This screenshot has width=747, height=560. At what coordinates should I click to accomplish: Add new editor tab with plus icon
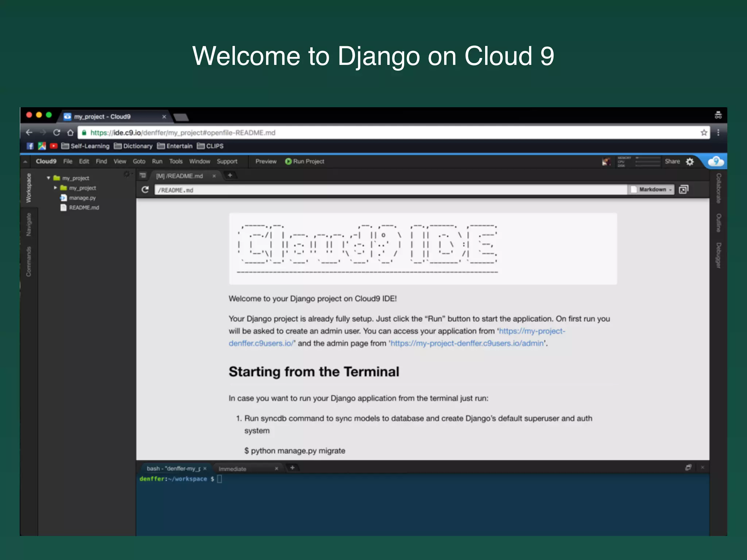click(230, 175)
